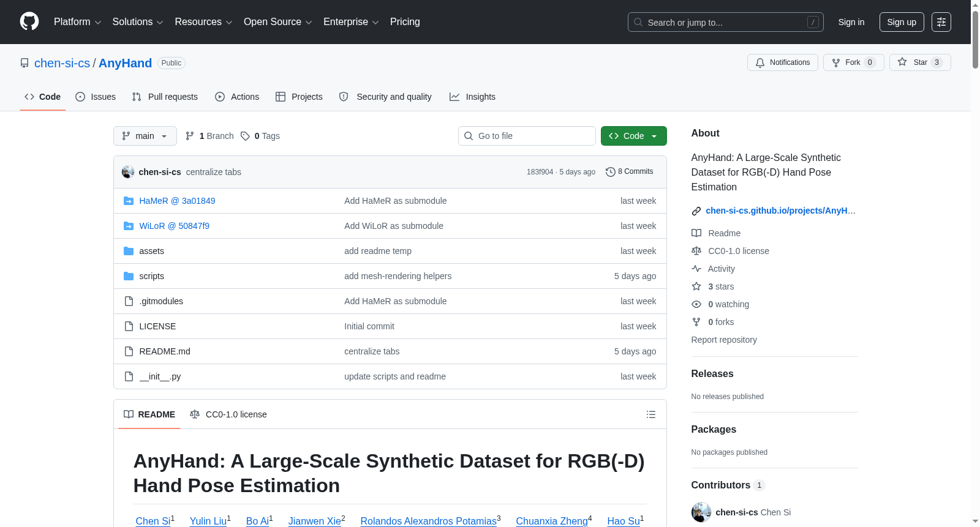Click the Notifications bell icon
Image resolution: width=980 pixels, height=527 pixels.
pyautogui.click(x=760, y=62)
